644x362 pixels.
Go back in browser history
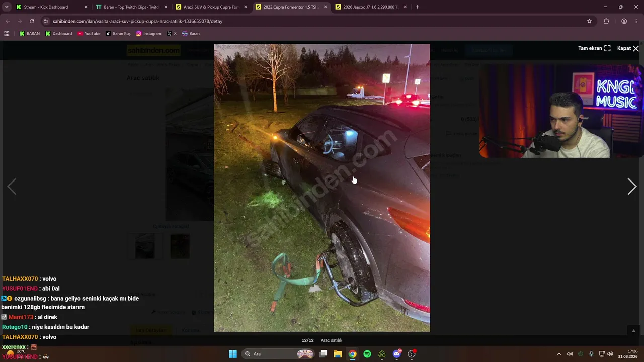coord(8,21)
